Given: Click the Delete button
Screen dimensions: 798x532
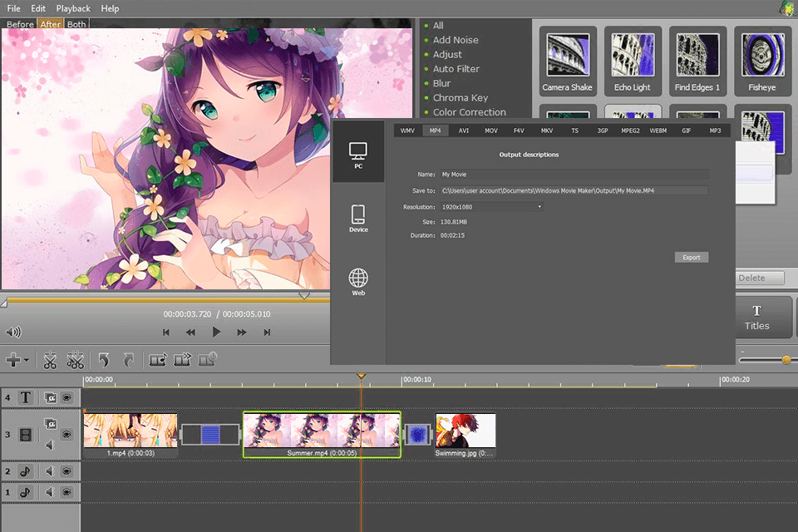Looking at the screenshot, I should 761,277.
